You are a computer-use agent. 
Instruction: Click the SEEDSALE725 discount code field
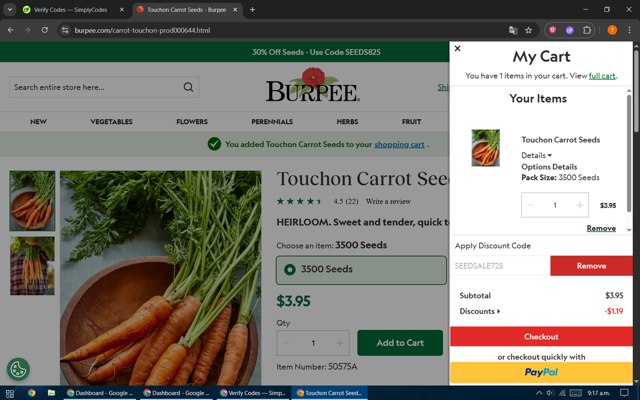[x=500, y=266]
